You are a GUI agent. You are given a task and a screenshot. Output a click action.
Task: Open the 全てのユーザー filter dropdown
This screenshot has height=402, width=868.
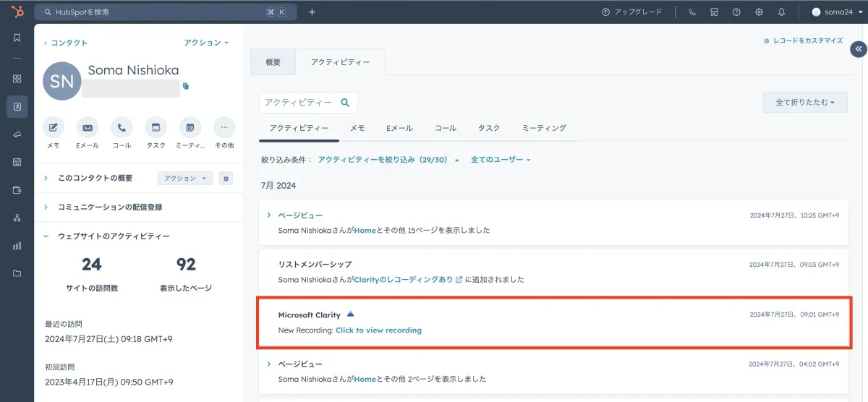(x=501, y=160)
